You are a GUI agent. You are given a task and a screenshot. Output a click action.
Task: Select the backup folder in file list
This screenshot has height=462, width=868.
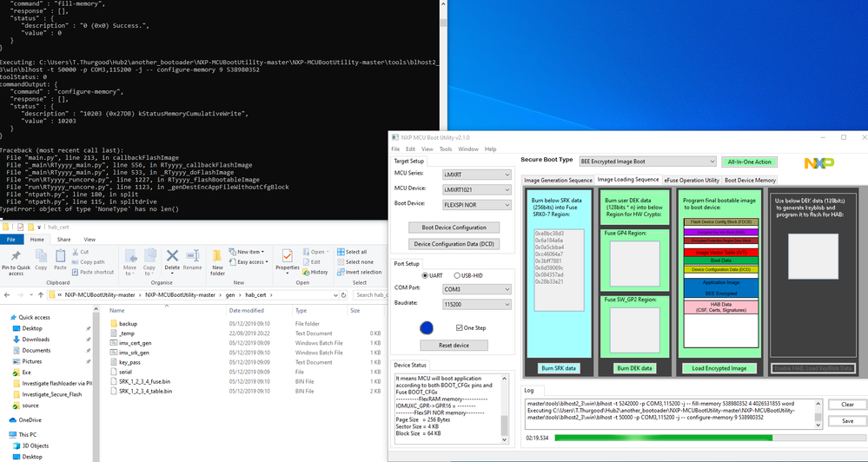click(x=128, y=324)
